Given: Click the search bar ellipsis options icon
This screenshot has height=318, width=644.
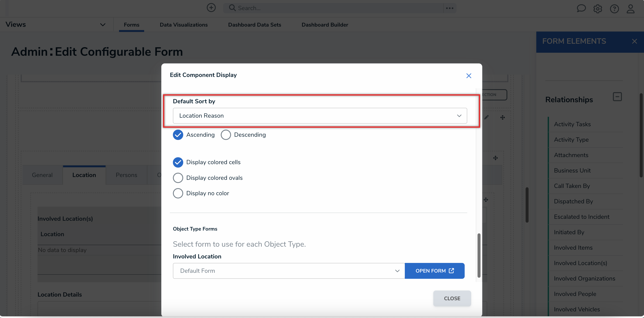Looking at the screenshot, I should [449, 8].
